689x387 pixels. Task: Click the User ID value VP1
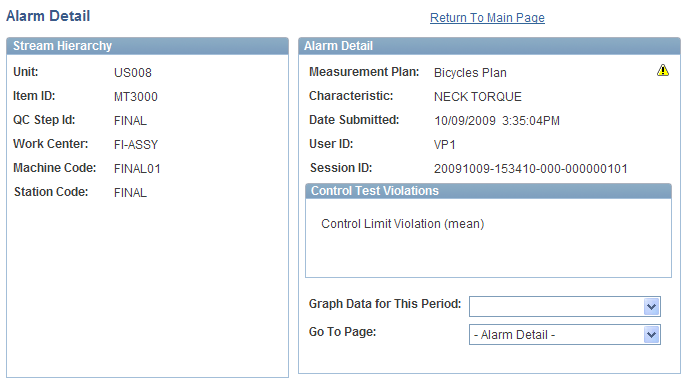tap(445, 145)
